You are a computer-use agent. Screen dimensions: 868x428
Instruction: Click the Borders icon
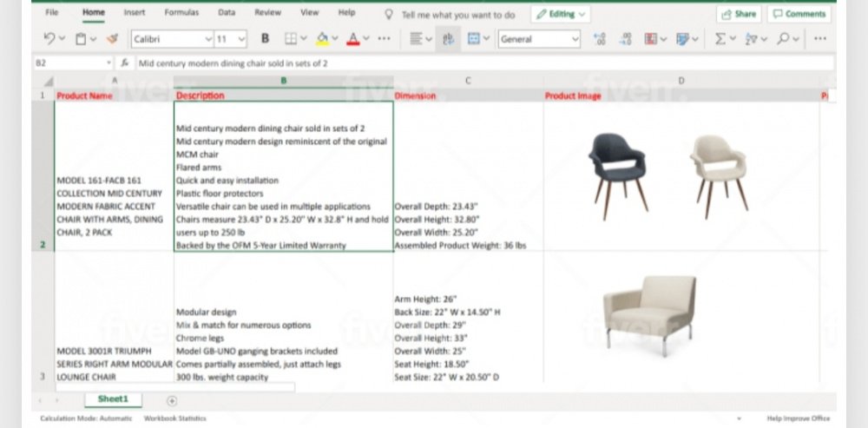(x=292, y=39)
